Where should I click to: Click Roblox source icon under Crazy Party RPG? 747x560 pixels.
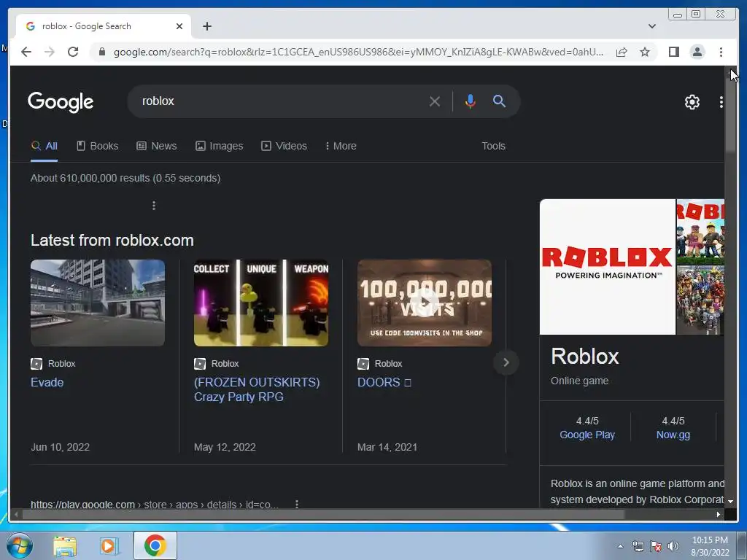pos(200,364)
